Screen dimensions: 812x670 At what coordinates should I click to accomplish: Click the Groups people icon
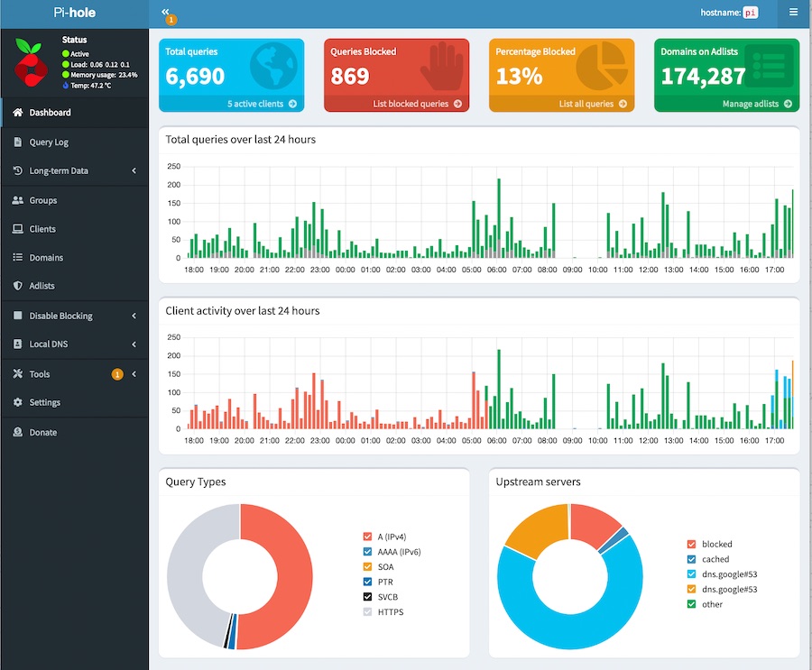point(18,200)
